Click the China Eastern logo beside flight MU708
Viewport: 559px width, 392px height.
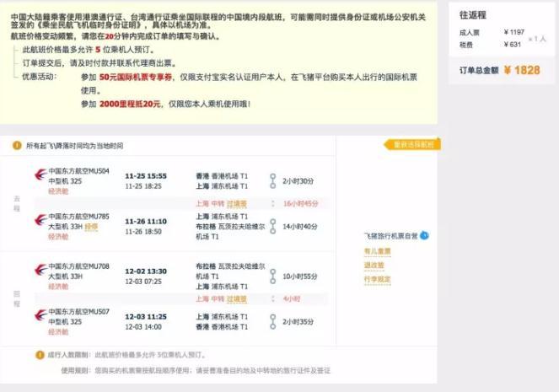pos(40,270)
